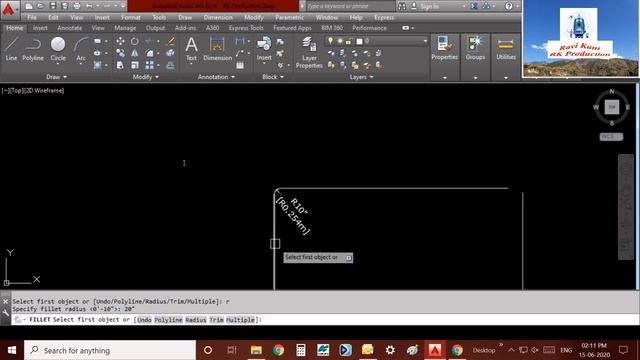Open the File menu
Viewport: 640px width, 360px height.
[32, 18]
